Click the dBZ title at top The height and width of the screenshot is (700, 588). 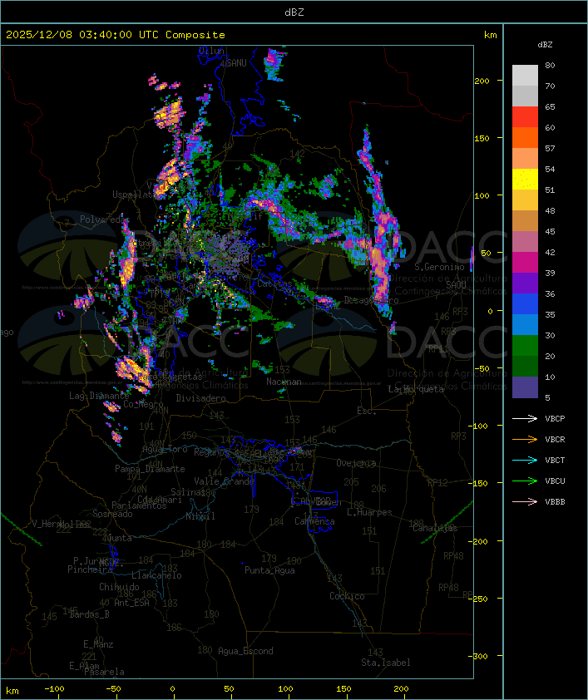click(x=294, y=12)
